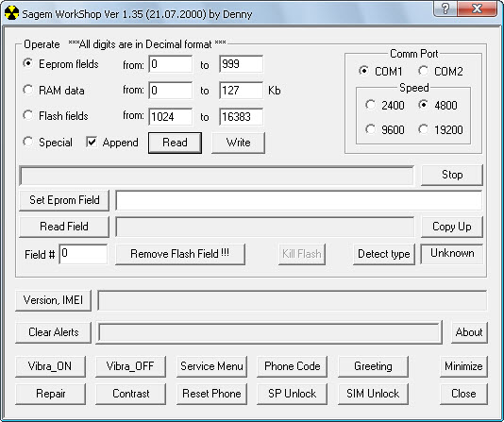Click the Read button

[x=175, y=143]
